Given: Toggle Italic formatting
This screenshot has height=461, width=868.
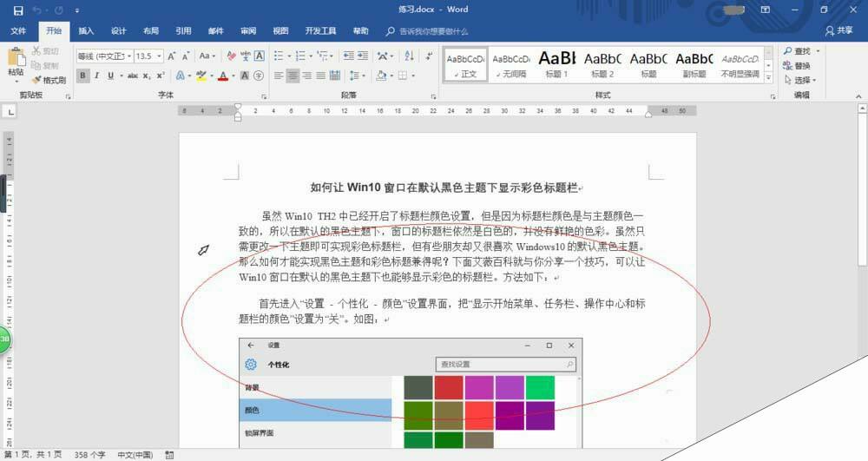Looking at the screenshot, I should tap(97, 76).
